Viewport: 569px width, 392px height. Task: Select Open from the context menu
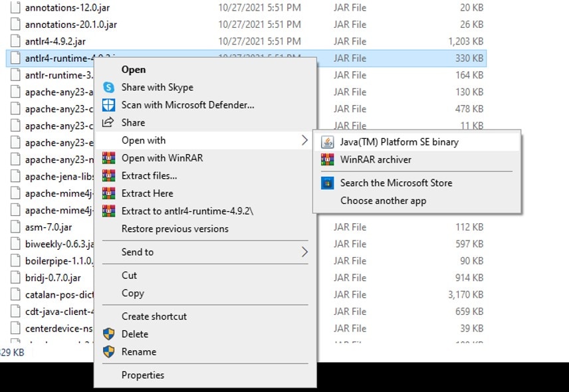134,69
